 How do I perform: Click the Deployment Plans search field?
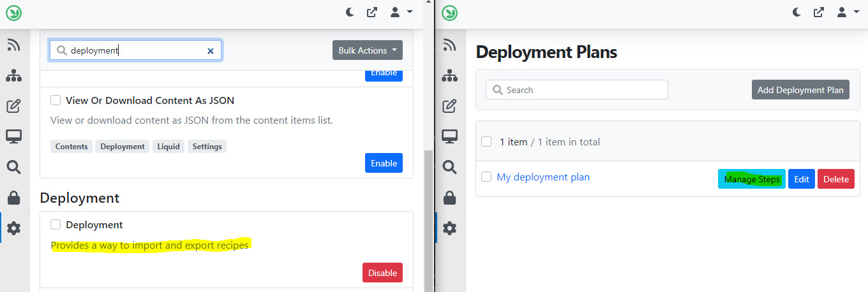point(577,90)
